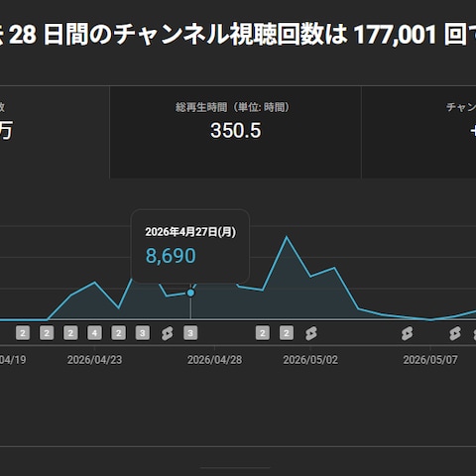Click the 2 marker left of the 05/02 Shorts icon
Viewport: 476px width, 476px height.
click(x=287, y=333)
